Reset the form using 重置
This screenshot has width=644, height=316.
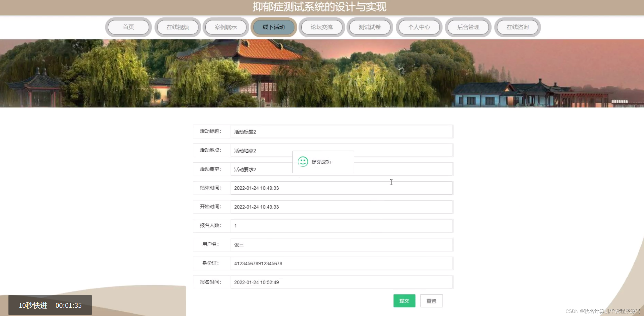click(431, 301)
